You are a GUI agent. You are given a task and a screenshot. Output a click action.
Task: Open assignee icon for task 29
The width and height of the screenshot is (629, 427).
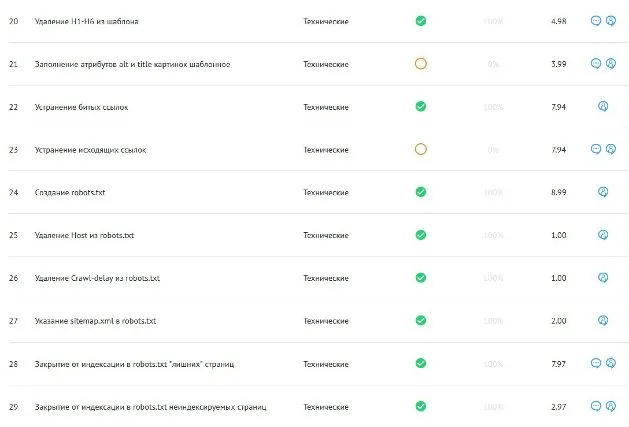point(611,406)
